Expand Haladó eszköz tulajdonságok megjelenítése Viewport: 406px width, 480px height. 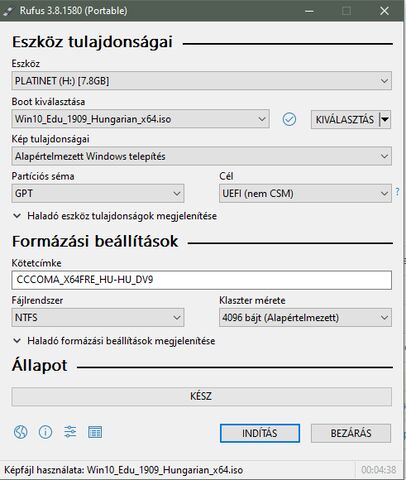tap(115, 216)
